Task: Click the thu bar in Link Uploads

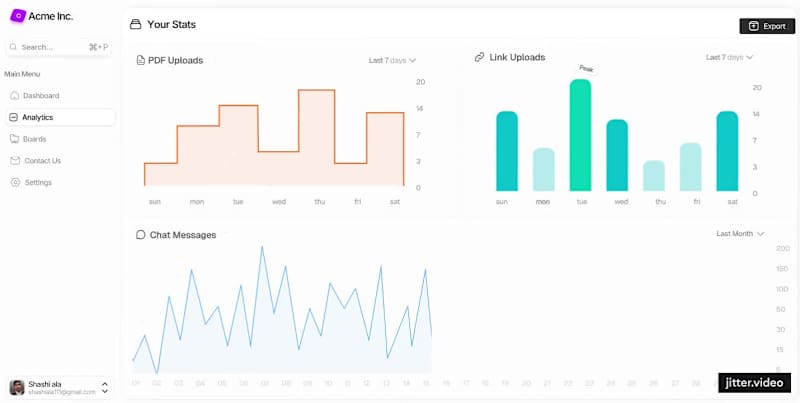Action: coord(654,175)
